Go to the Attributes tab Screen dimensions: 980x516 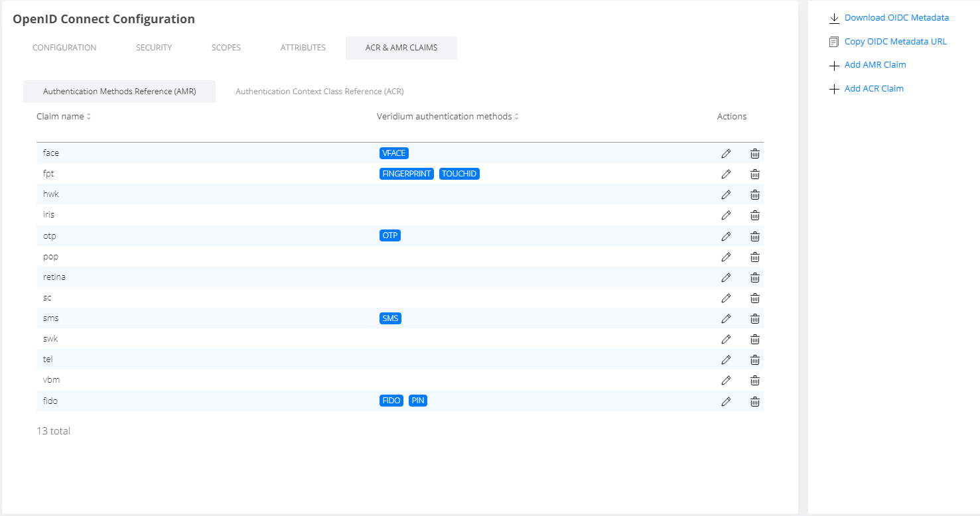tap(303, 48)
